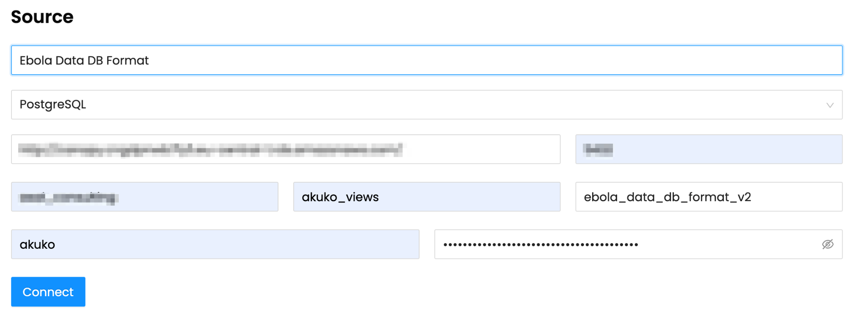Click the word Format in the name field

pos(127,61)
